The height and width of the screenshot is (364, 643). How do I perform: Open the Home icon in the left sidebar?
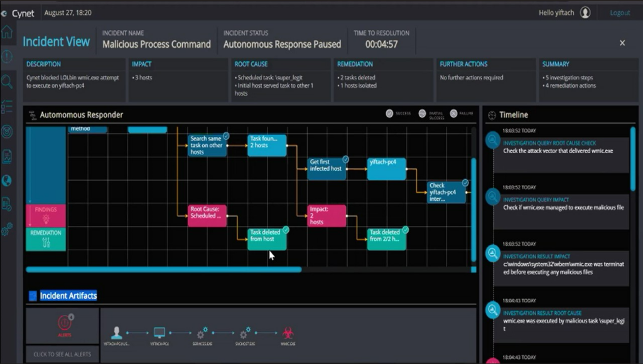click(7, 32)
